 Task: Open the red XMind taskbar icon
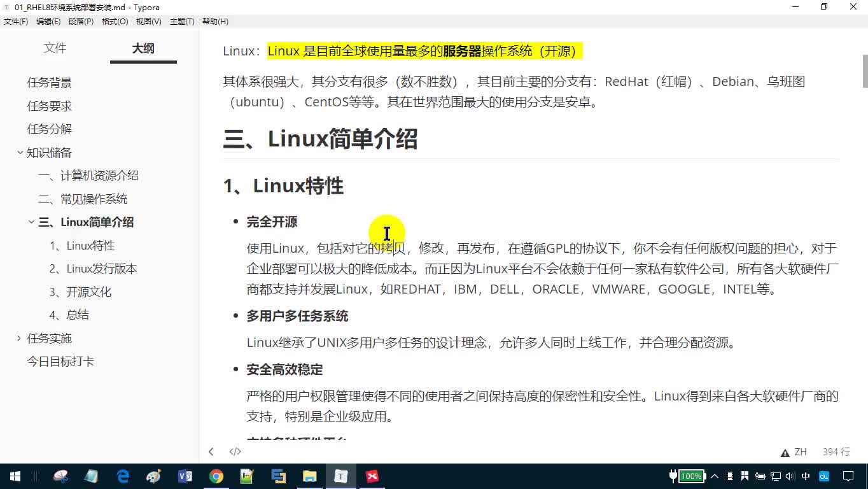(x=372, y=476)
